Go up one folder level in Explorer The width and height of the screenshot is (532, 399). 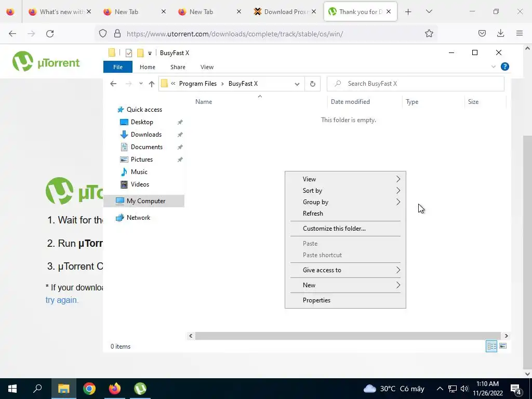point(152,84)
